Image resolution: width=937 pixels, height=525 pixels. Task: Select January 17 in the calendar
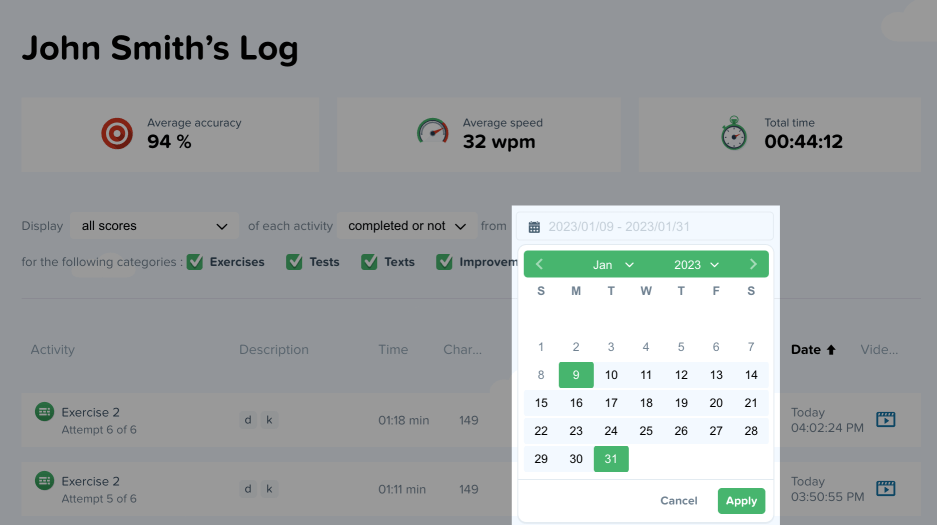611,403
